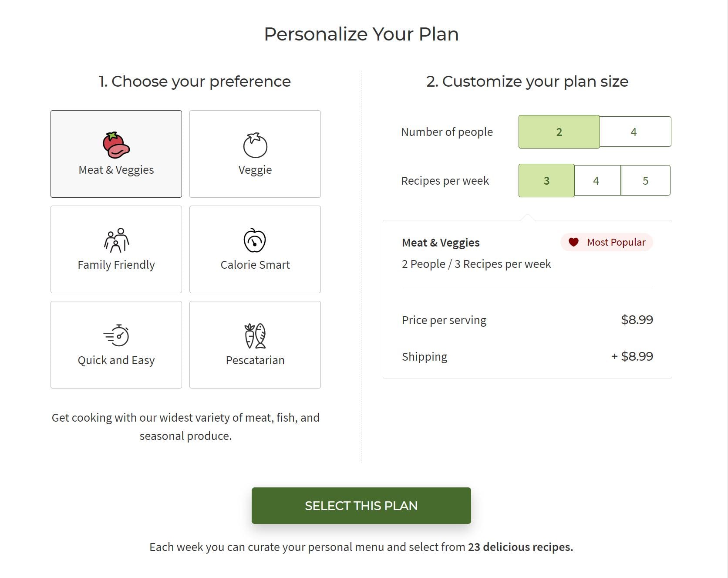Click the Most Popular badge

tap(607, 242)
